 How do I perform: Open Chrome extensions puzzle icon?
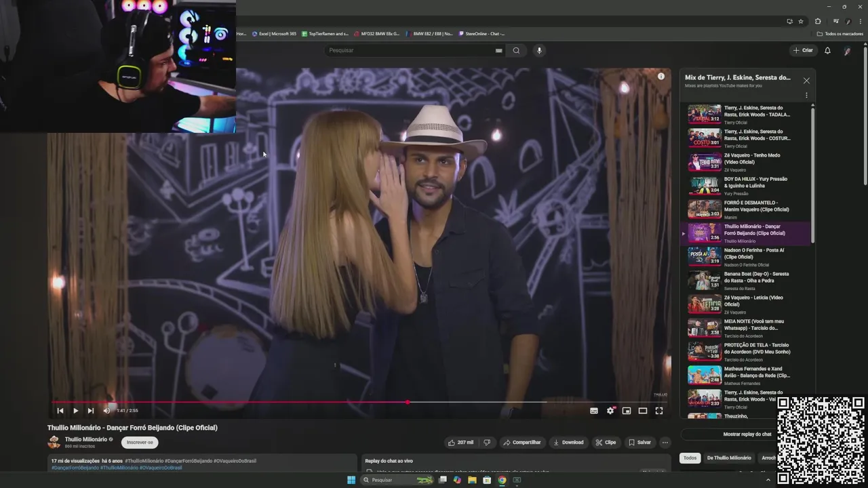818,21
